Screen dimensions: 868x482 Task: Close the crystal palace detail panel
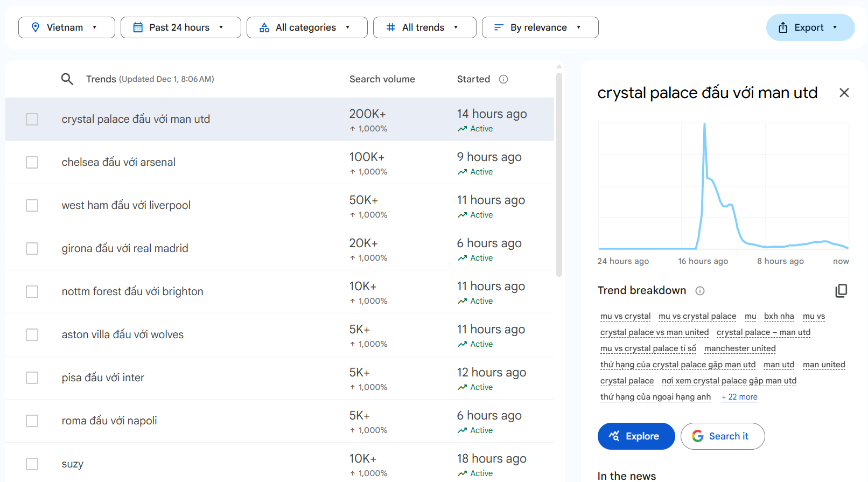coord(844,93)
